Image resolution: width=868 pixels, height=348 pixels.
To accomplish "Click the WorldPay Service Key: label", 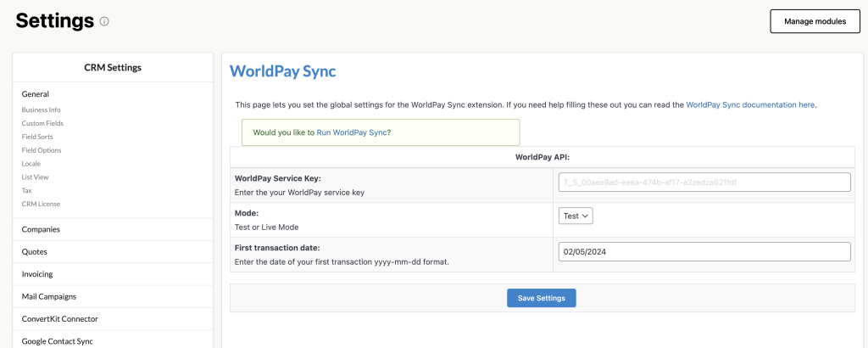I will [278, 178].
